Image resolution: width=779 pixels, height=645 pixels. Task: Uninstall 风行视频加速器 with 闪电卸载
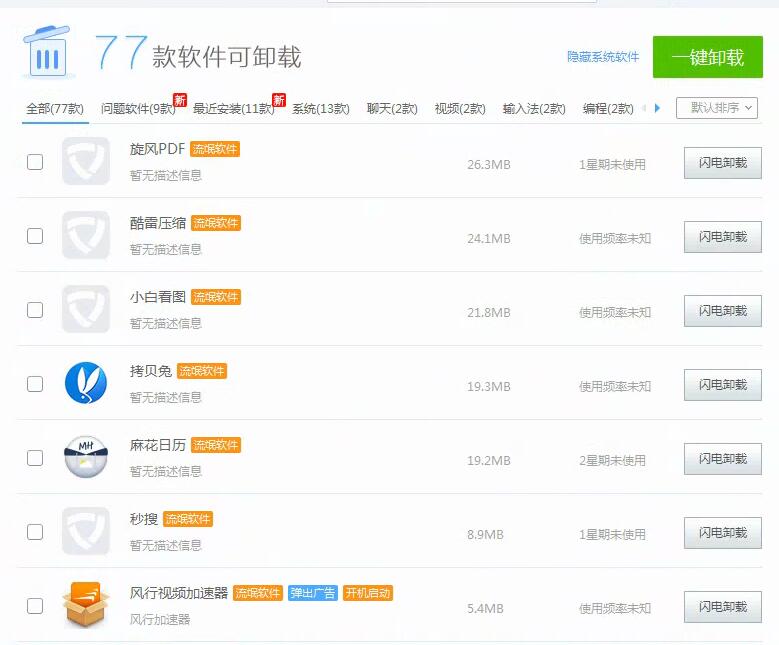click(x=723, y=607)
